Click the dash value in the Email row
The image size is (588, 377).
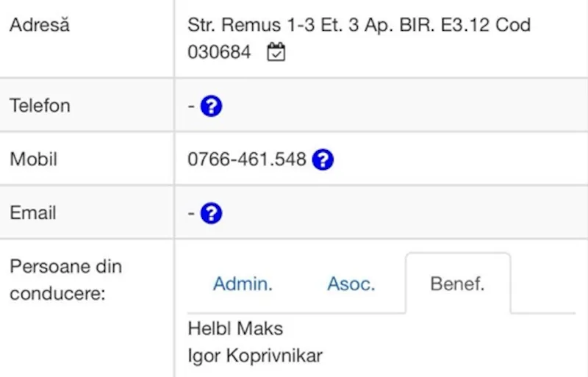point(191,213)
